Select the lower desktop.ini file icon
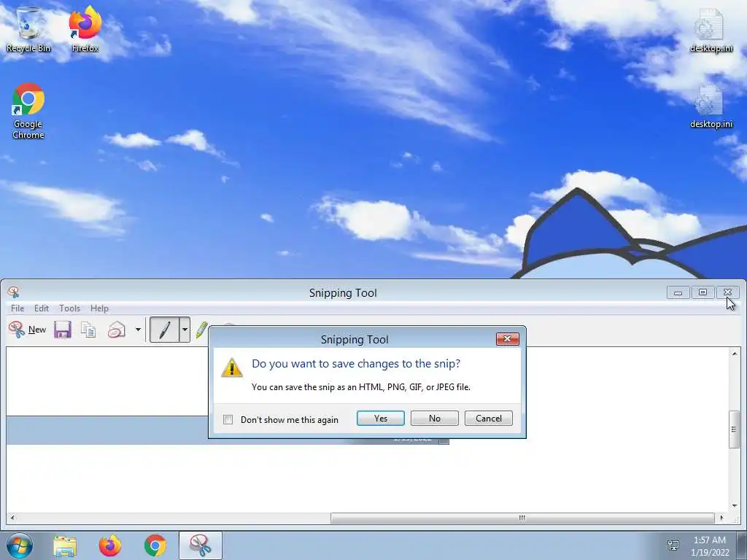Image resolution: width=747 pixels, height=560 pixels. click(x=711, y=106)
